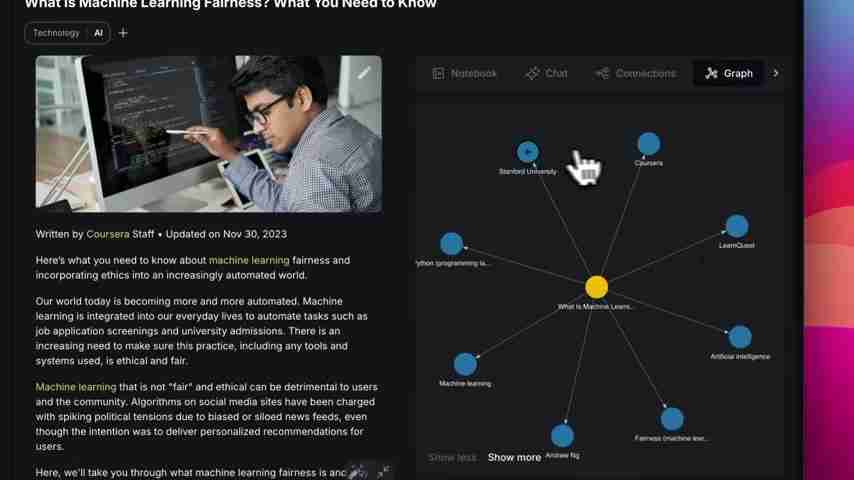Click the Python programming language node
Image resolution: width=854 pixels, height=480 pixels.
click(x=452, y=244)
